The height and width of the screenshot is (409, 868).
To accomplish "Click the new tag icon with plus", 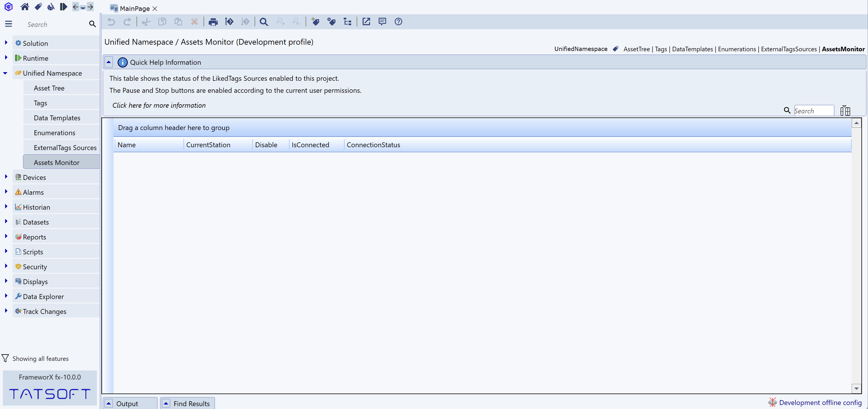I will coord(315,22).
